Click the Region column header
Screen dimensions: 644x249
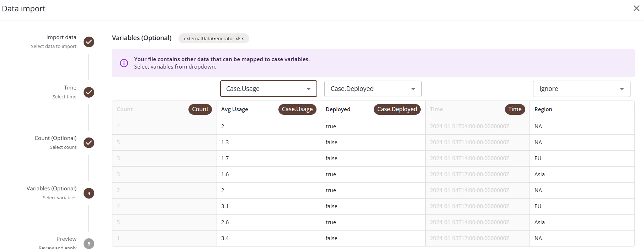(x=543, y=109)
